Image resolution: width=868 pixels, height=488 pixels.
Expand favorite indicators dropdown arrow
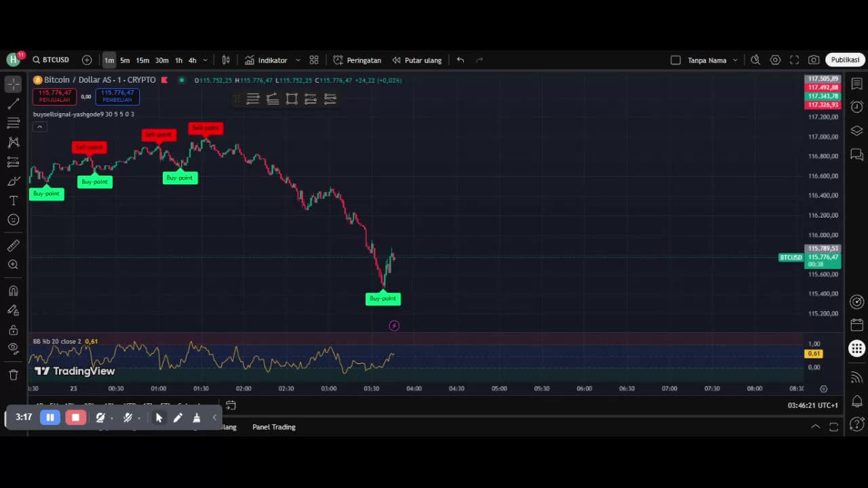(298, 60)
